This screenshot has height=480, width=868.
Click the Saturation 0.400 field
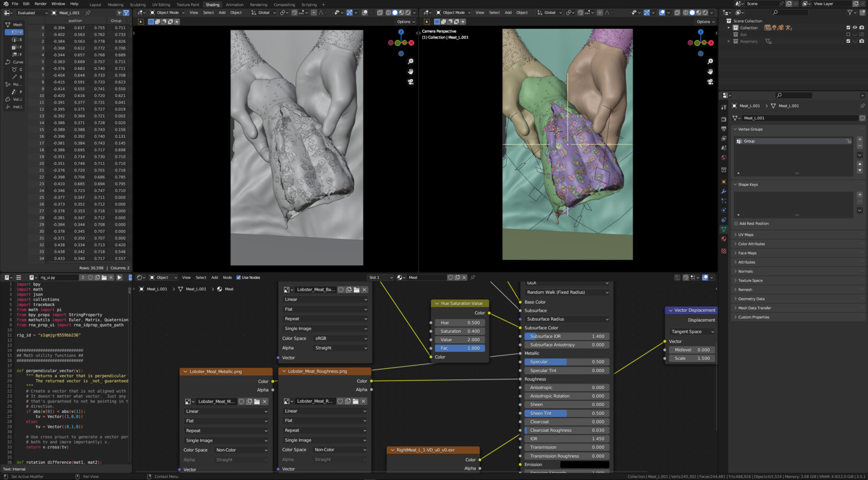(x=460, y=331)
